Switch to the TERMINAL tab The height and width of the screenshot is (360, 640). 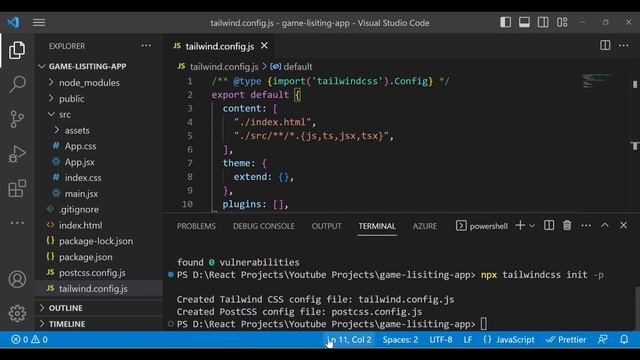[x=377, y=226]
